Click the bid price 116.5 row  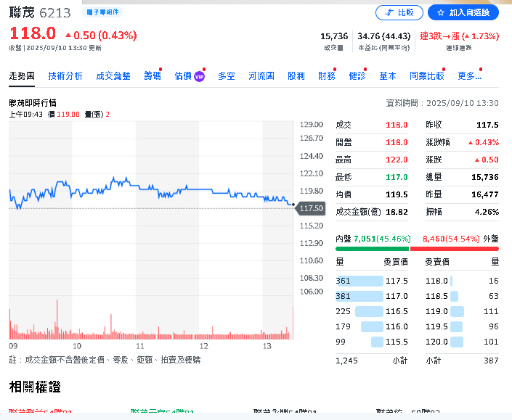(372, 311)
